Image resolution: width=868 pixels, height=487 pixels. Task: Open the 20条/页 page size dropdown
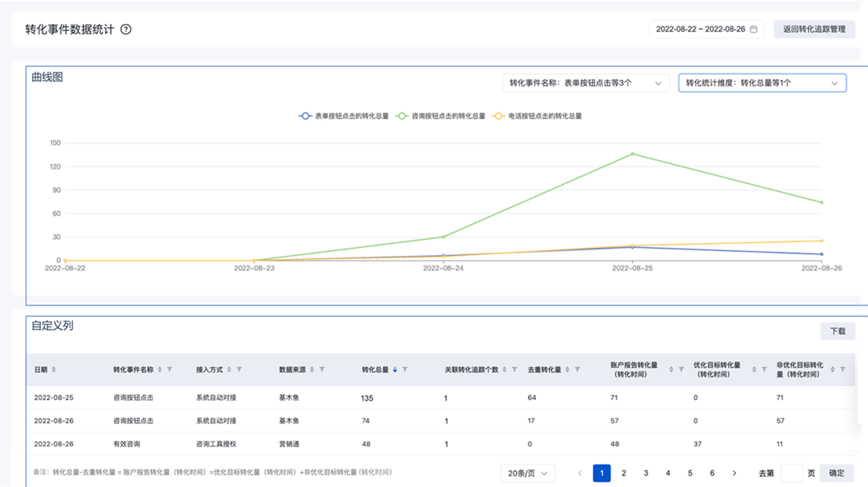click(x=528, y=473)
